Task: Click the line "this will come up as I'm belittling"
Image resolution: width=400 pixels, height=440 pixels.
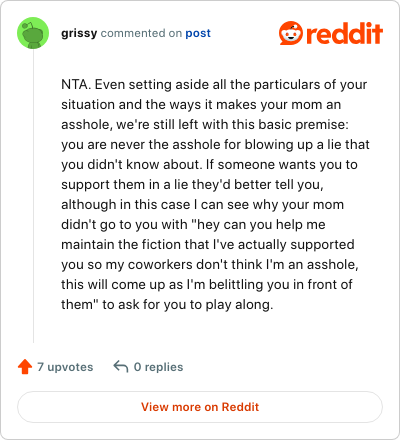Action: [207, 285]
